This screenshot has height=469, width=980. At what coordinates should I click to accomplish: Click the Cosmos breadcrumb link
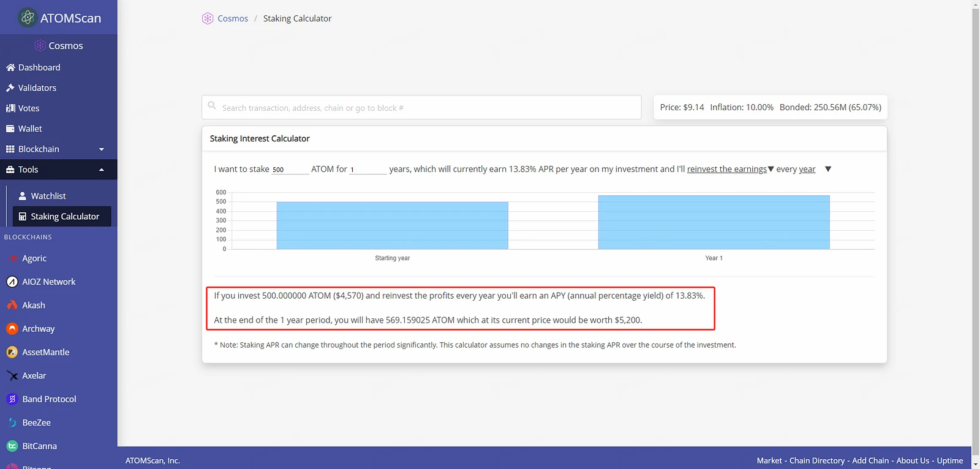pyautogui.click(x=232, y=18)
